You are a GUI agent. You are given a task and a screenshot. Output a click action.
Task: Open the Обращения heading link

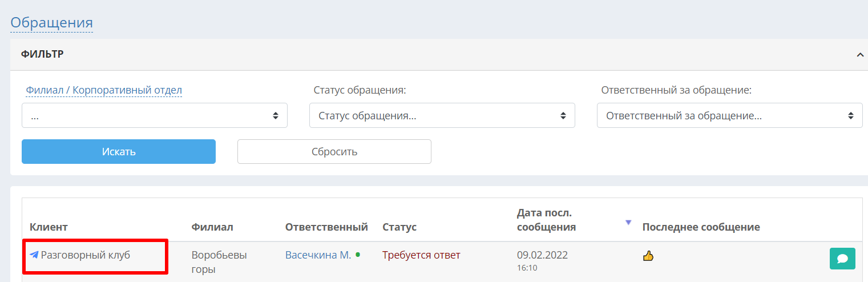(52, 23)
